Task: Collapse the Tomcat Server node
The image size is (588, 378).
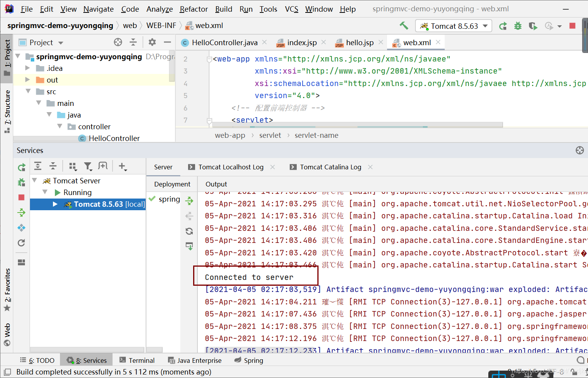Action: point(35,181)
